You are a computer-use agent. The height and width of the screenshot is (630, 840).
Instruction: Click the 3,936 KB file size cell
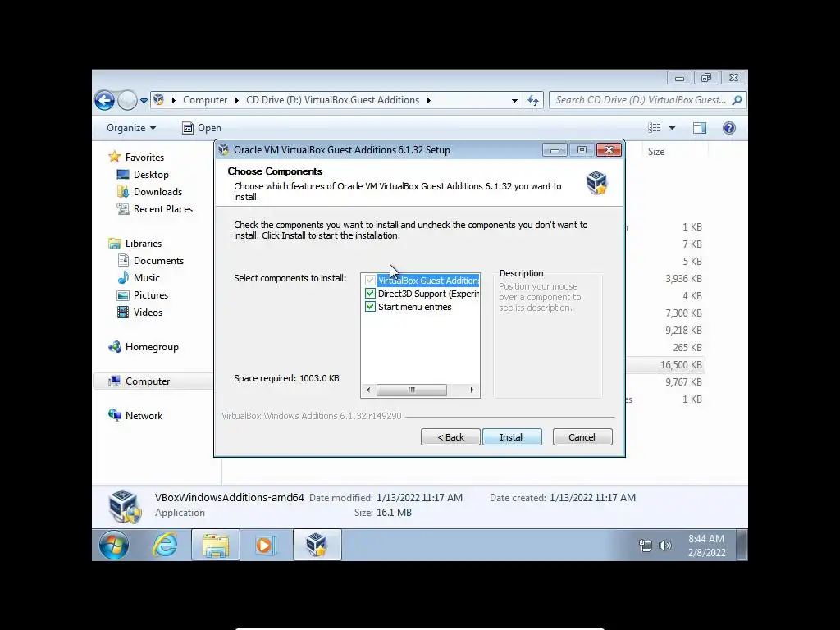pyautogui.click(x=683, y=279)
